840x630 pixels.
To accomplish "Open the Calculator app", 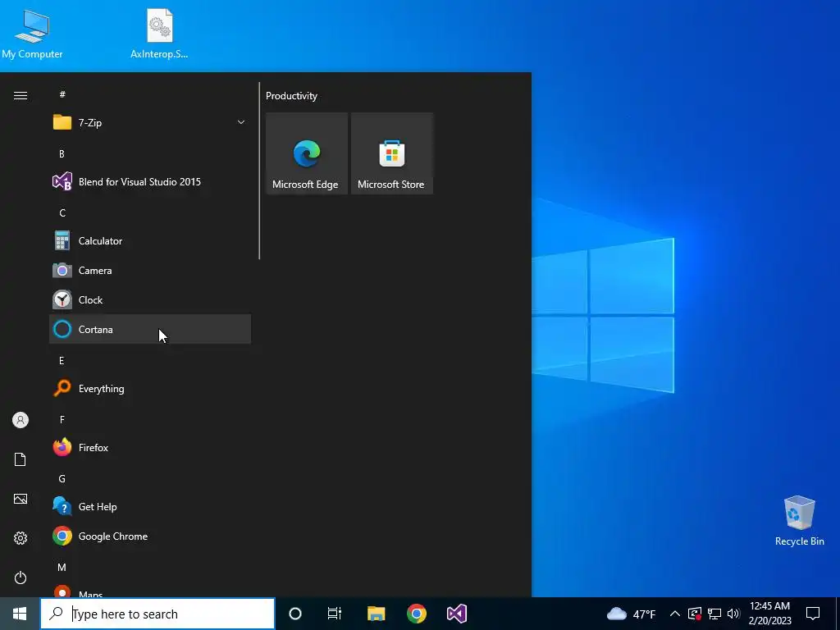I will 150,241.
